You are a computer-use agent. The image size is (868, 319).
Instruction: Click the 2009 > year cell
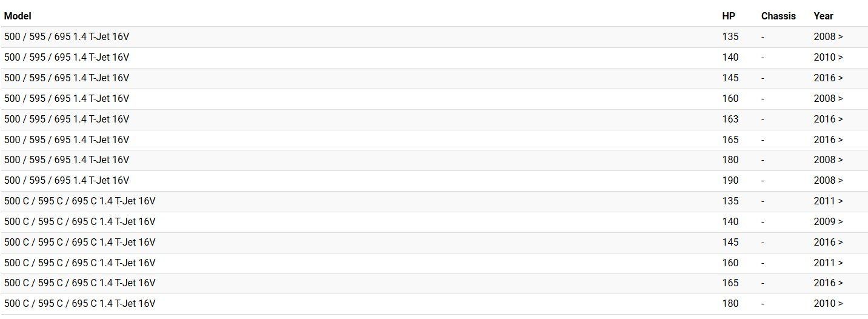pos(828,221)
